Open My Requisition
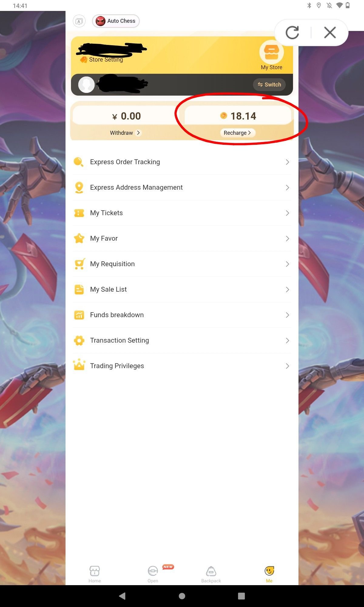This screenshot has width=364, height=607. coord(182,264)
